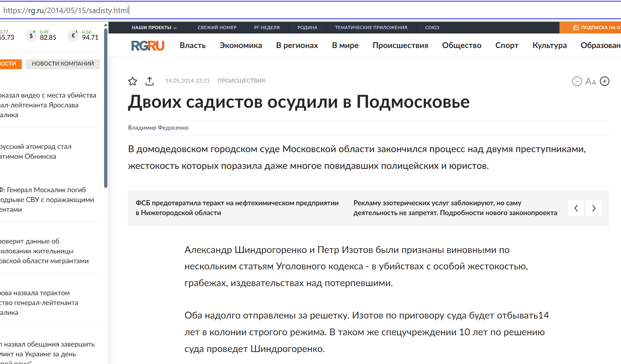Go to the Культура section
This screenshot has width=621, height=364.
click(x=549, y=45)
